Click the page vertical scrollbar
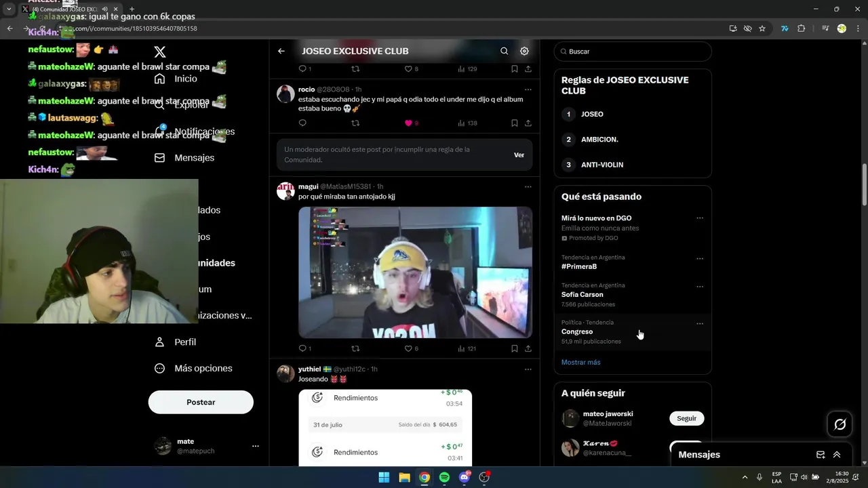The height and width of the screenshot is (488, 868). (x=865, y=185)
